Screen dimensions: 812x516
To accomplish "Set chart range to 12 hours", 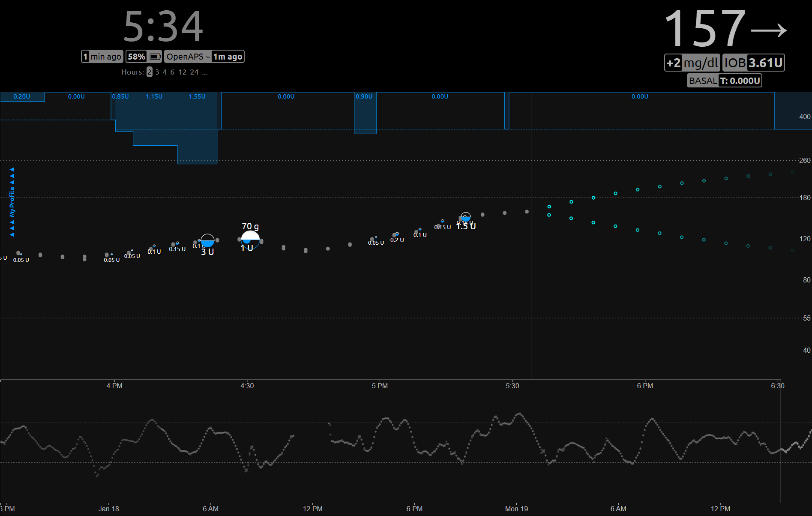I will [x=182, y=72].
